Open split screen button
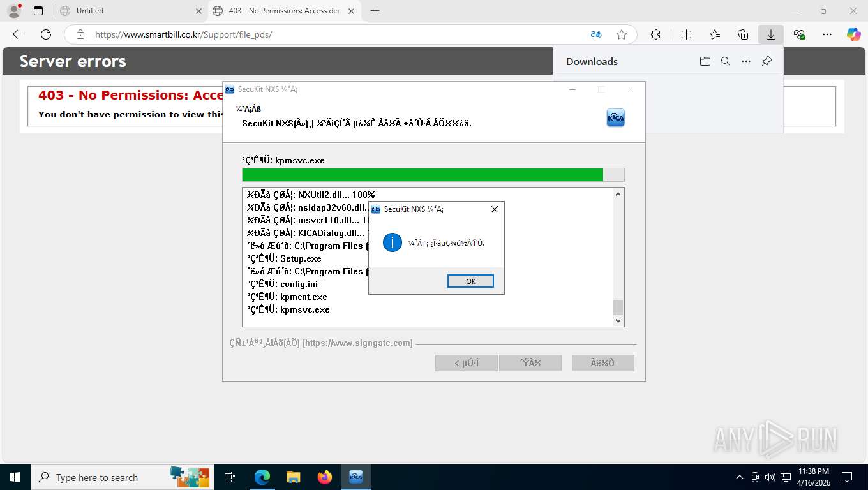The width and height of the screenshot is (868, 490). pos(687,34)
